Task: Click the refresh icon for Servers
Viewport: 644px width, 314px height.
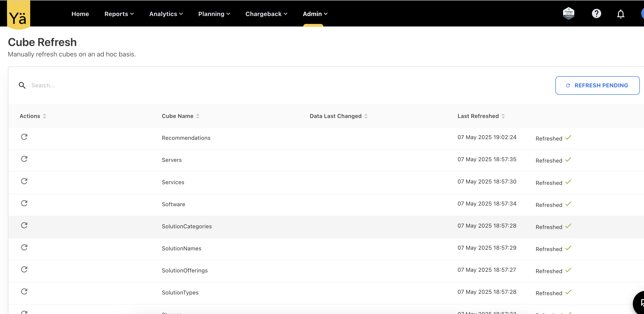Action: tap(24, 159)
